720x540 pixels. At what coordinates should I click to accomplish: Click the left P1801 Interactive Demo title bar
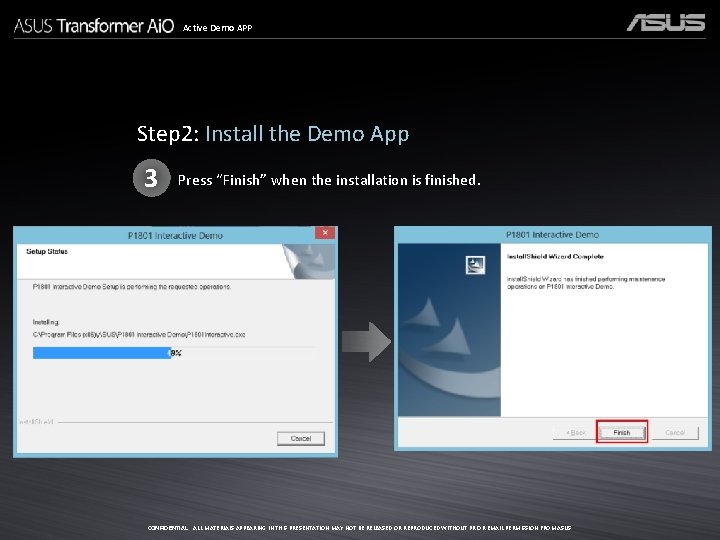(x=175, y=235)
